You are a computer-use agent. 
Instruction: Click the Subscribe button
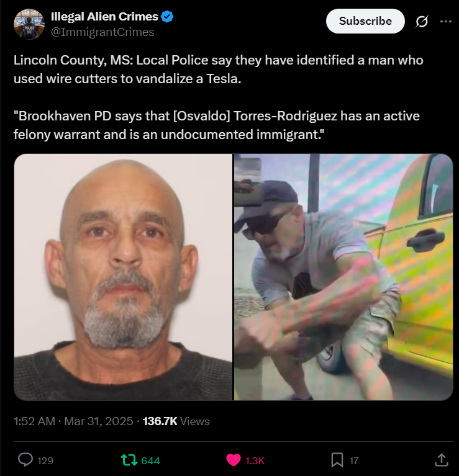pos(365,21)
